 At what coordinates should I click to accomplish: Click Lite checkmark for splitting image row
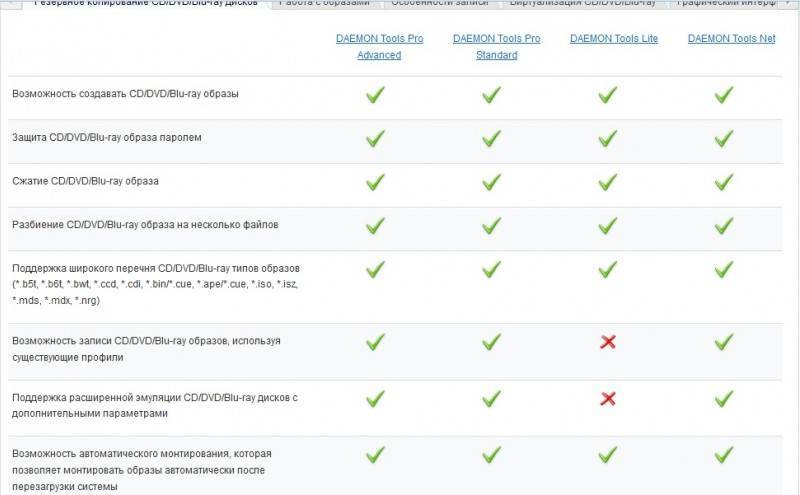coord(608,226)
